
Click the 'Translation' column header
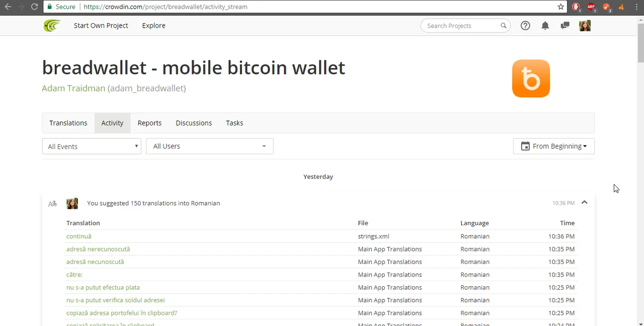[83, 223]
